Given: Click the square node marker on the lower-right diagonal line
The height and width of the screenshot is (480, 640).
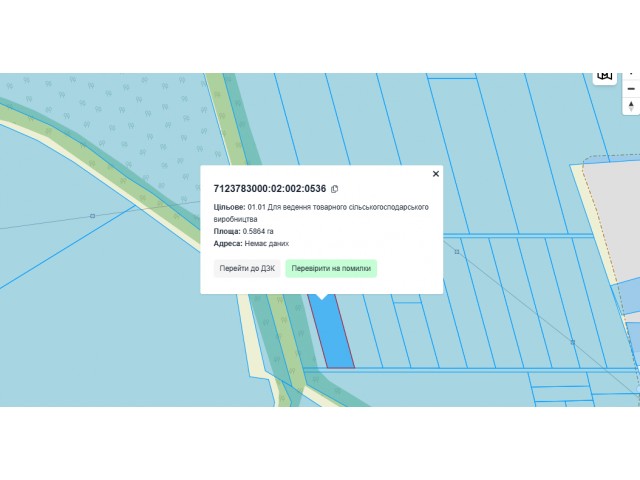Looking at the screenshot, I should tap(573, 342).
